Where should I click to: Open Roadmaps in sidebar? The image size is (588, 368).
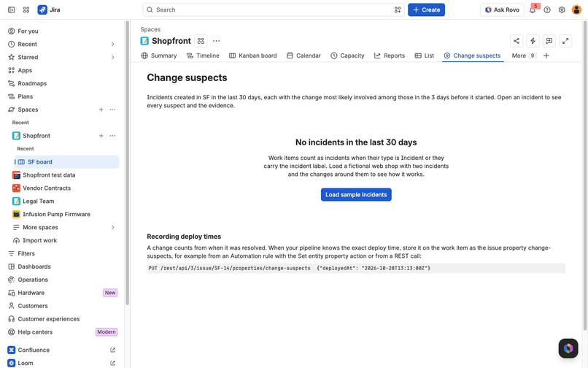63,83
